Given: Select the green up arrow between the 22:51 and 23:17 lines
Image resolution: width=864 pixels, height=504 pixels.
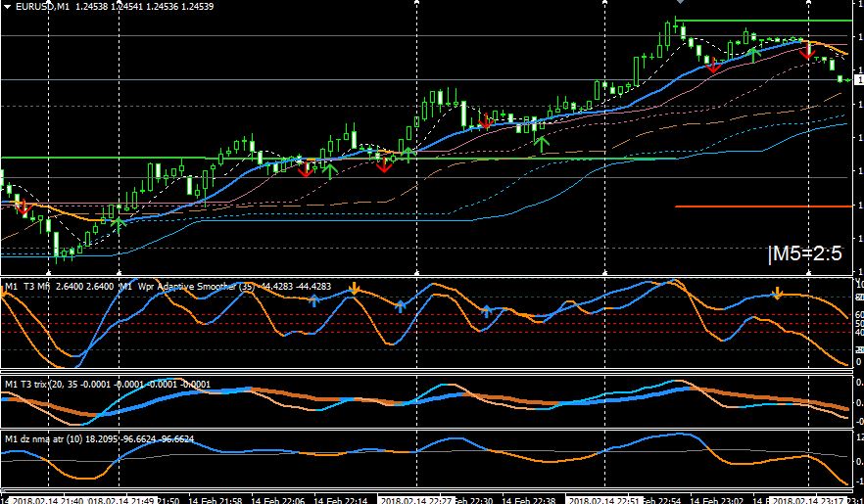Looking at the screenshot, I should point(754,55).
